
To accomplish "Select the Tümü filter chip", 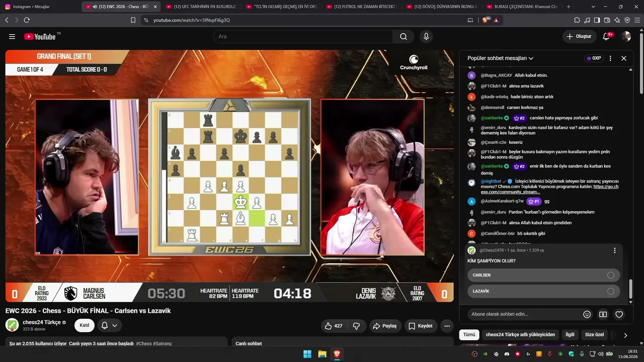I will point(469,335).
